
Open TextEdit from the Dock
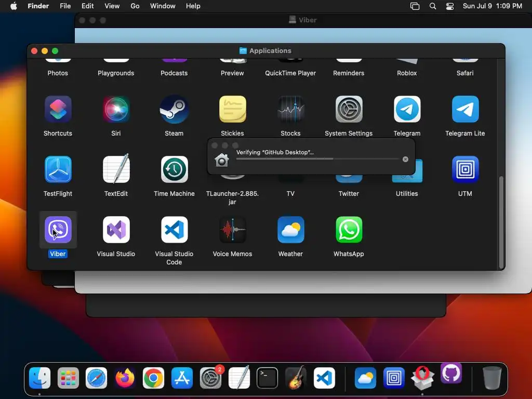[x=239, y=377]
